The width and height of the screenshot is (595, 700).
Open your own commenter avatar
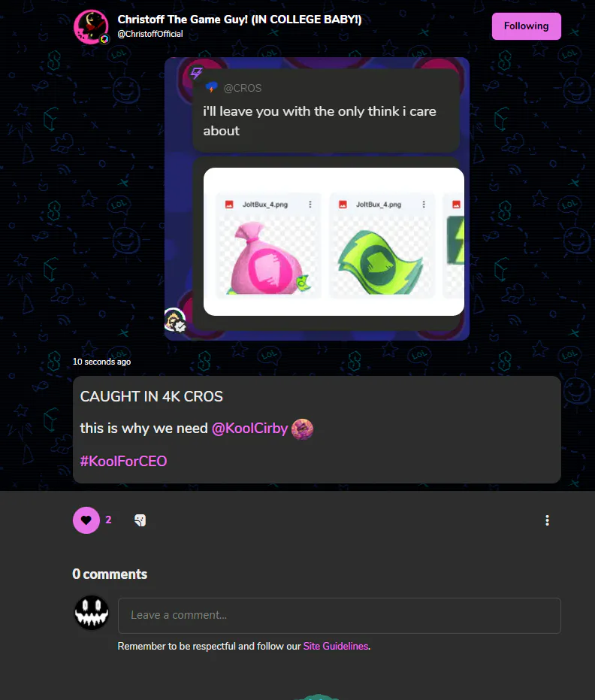click(x=92, y=613)
